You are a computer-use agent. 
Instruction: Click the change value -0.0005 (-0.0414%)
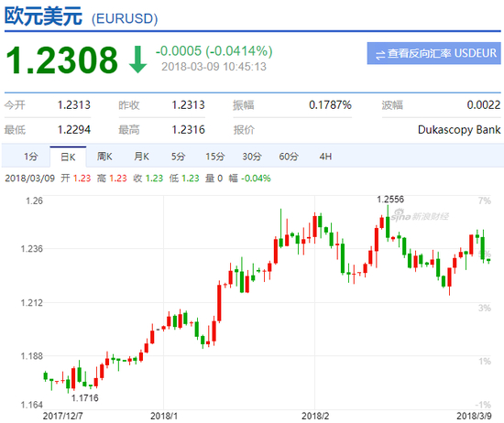point(214,51)
